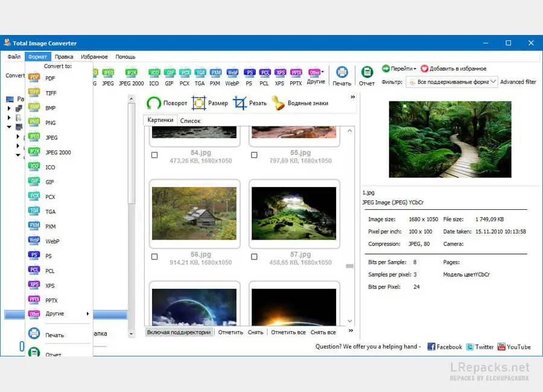Click the PXM toolbar convert icon

point(215,77)
